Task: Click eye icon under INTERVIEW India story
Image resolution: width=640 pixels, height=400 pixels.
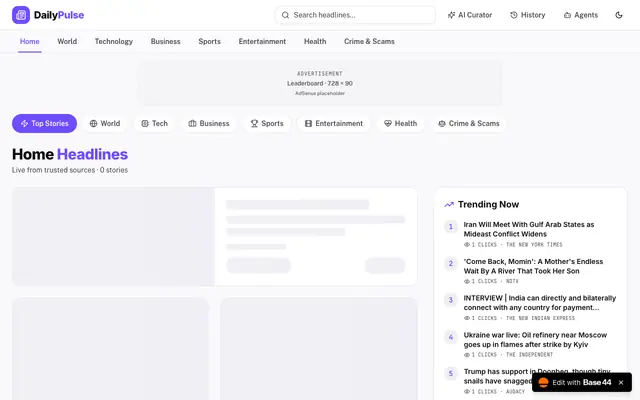Action: coord(467,318)
